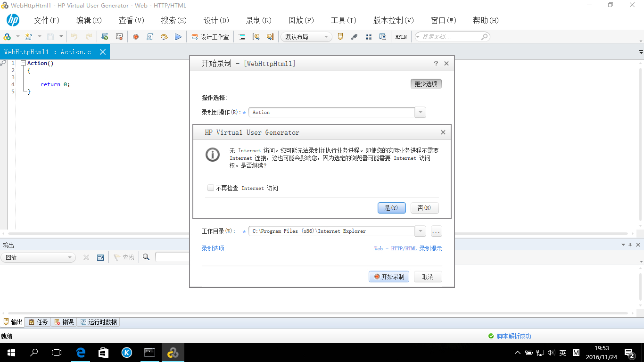
Task: Open Microsoft Edge from the taskbar
Action: click(81, 353)
